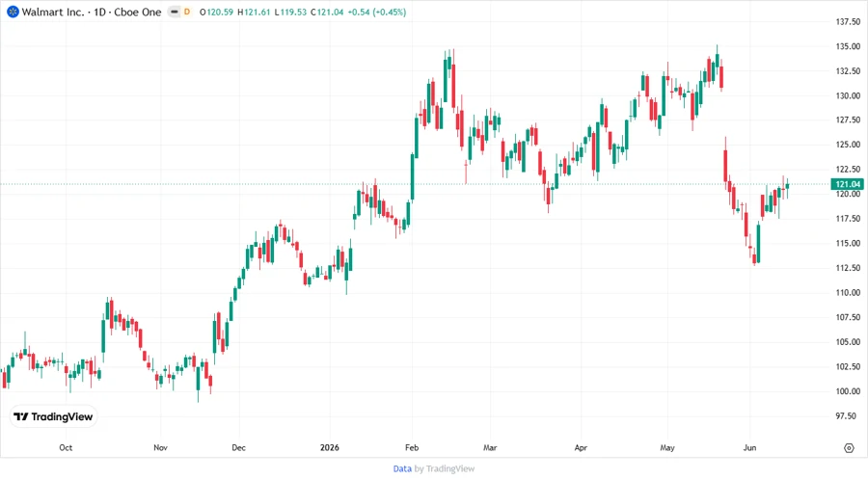Click the 127.50 price axis label
Image resolution: width=868 pixels, height=480 pixels.
coord(848,120)
